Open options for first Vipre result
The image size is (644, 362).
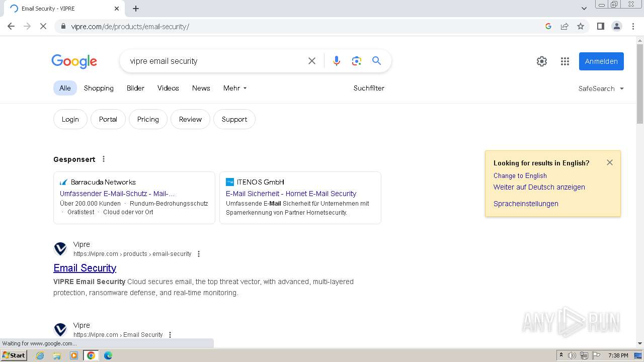point(199,254)
